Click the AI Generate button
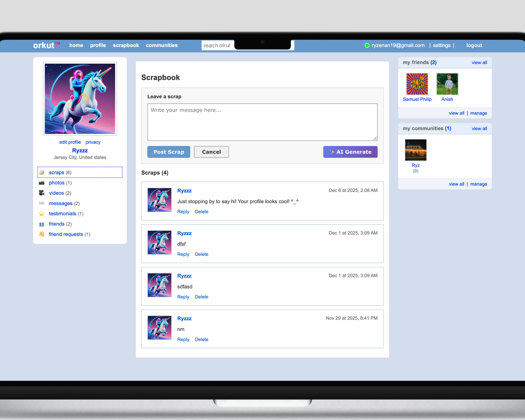The height and width of the screenshot is (420, 525). pyautogui.click(x=350, y=152)
